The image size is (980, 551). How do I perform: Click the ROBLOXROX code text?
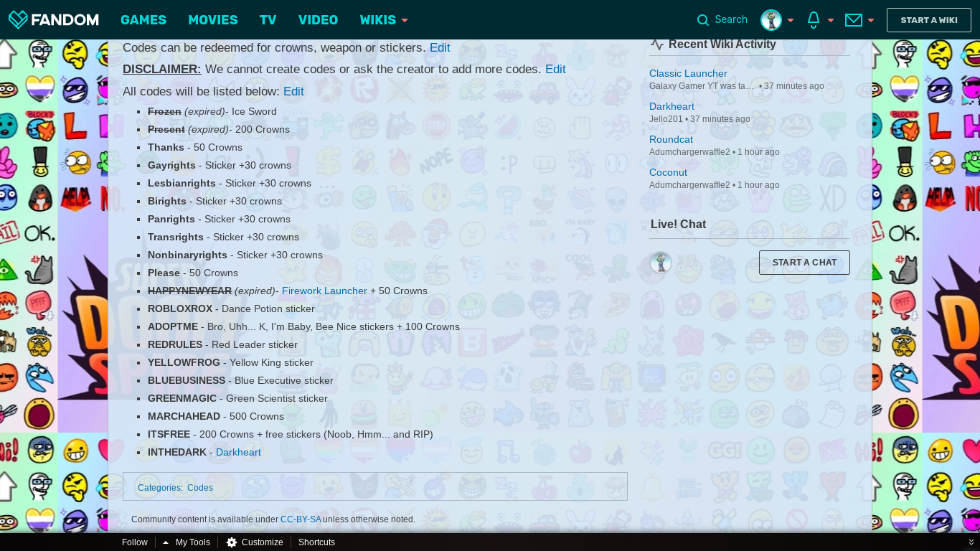(180, 309)
